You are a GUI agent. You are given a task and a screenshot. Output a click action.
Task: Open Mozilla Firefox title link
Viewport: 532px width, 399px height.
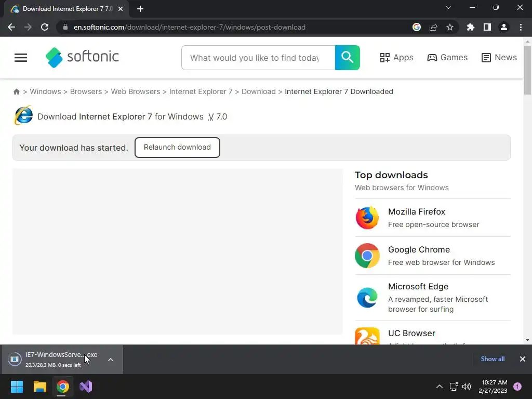417,212
